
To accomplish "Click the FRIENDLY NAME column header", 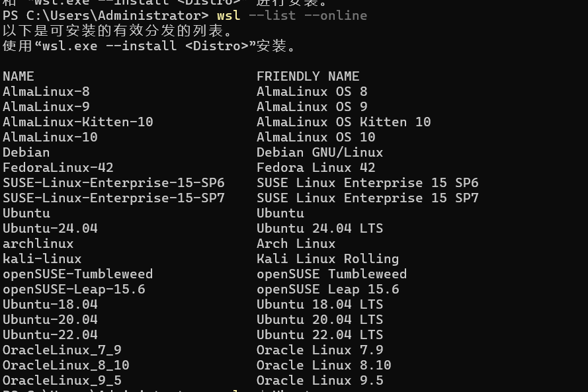I will 308,76.
